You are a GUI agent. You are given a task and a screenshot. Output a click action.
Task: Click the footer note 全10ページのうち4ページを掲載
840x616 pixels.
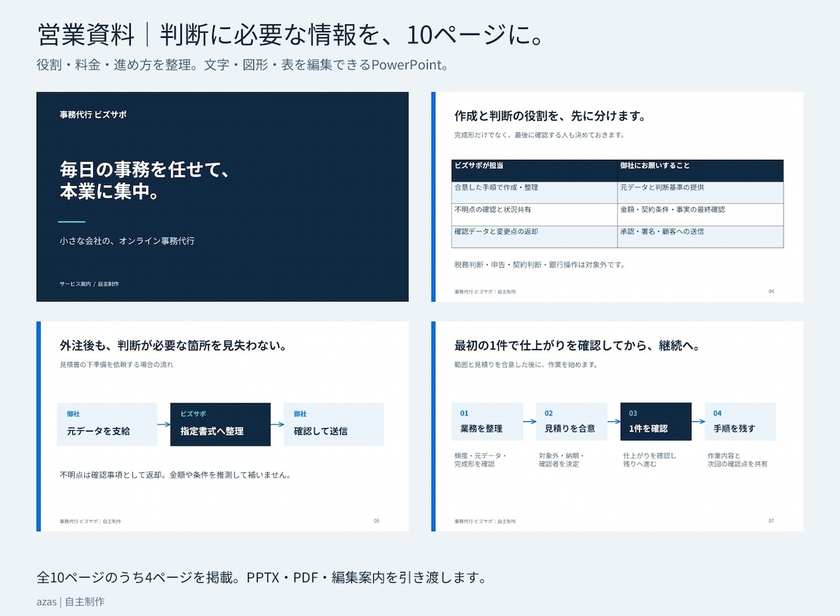click(x=262, y=577)
